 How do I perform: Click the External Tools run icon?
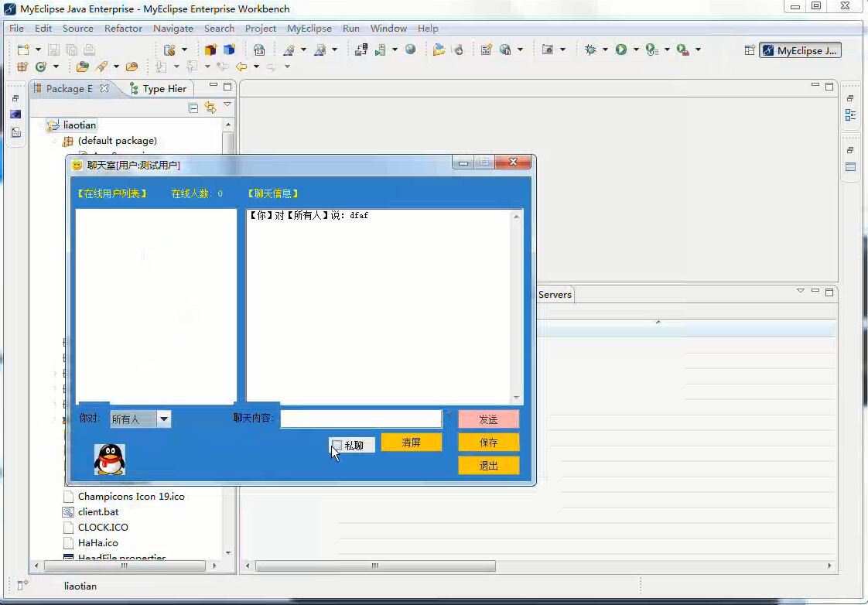[x=683, y=50]
